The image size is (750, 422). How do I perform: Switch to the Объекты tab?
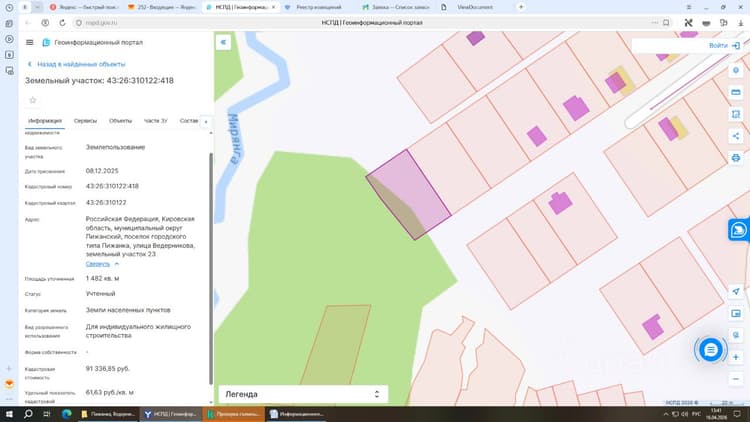[x=120, y=121]
